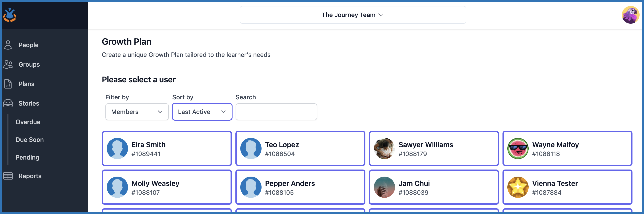
Task: Select the Eira Smith user card
Action: pos(167,148)
